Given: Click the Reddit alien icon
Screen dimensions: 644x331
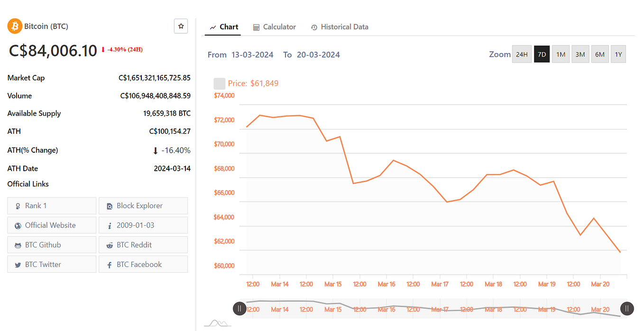Looking at the screenshot, I should pyautogui.click(x=110, y=245).
